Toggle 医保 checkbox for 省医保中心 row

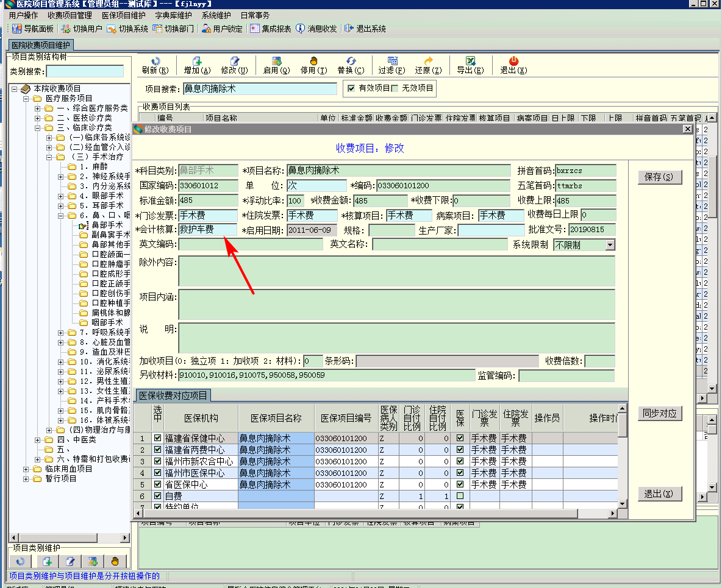click(x=460, y=484)
